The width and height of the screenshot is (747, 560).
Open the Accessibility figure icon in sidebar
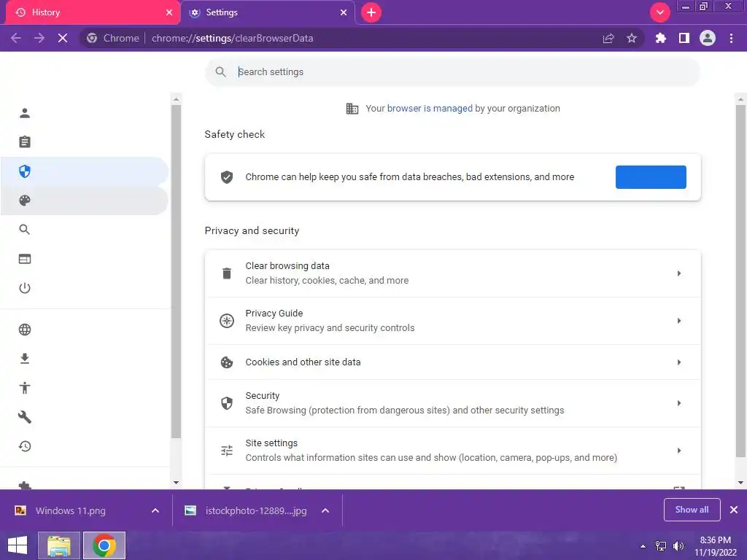25,388
